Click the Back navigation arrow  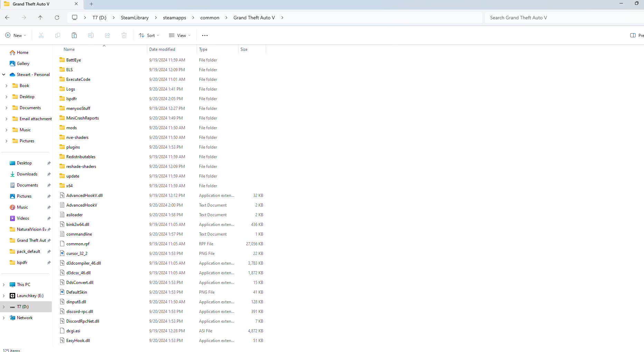7,18
